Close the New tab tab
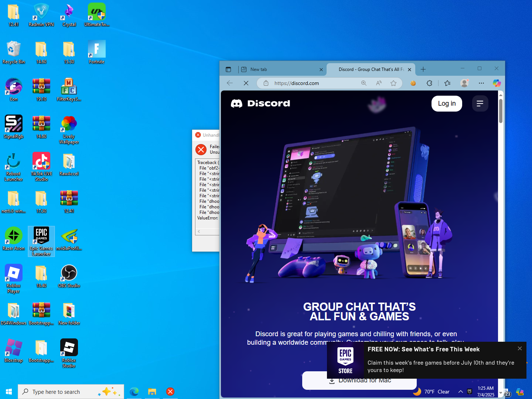The image size is (532, 399). pyautogui.click(x=321, y=69)
